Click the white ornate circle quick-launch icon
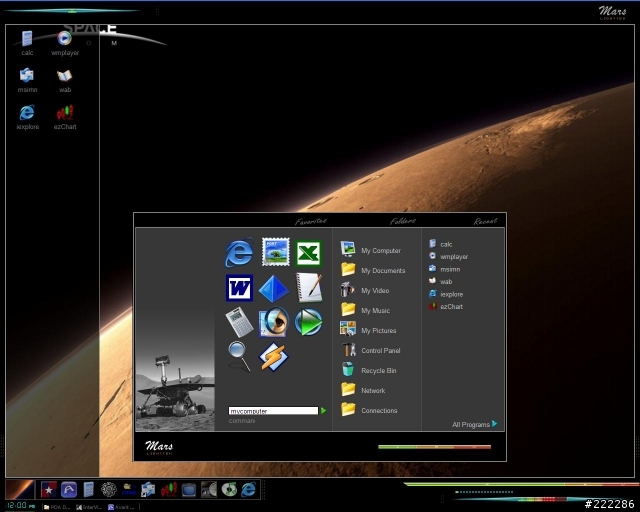This screenshot has height=512, width=640. tap(109, 490)
